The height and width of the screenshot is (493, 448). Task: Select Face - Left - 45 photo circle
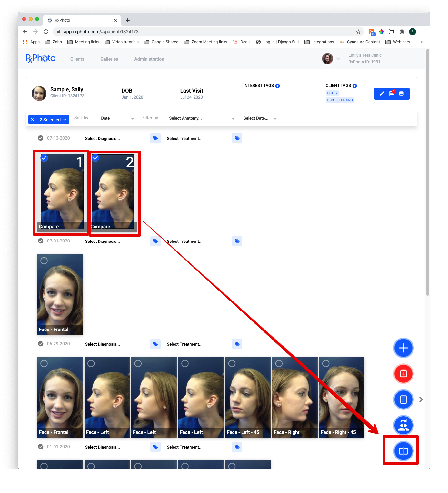click(x=232, y=363)
